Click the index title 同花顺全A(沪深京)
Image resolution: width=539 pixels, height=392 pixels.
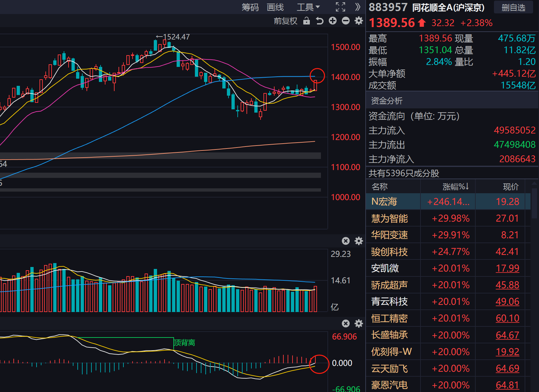tap(448, 8)
